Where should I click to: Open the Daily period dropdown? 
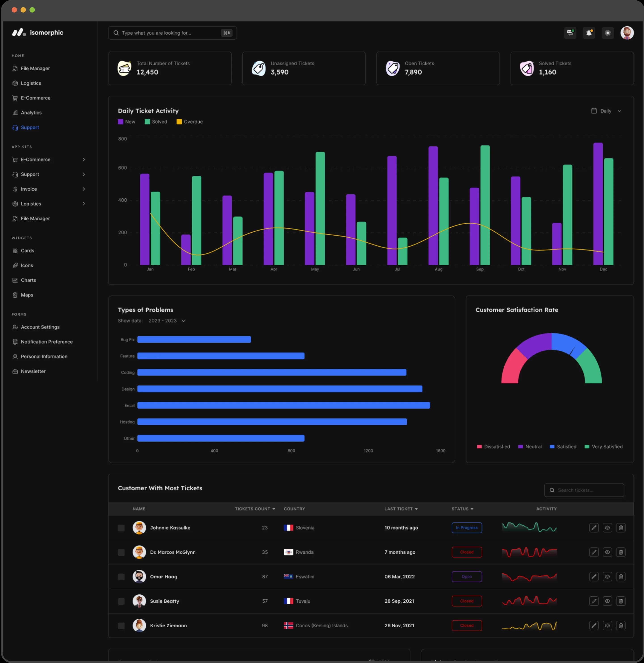click(606, 111)
